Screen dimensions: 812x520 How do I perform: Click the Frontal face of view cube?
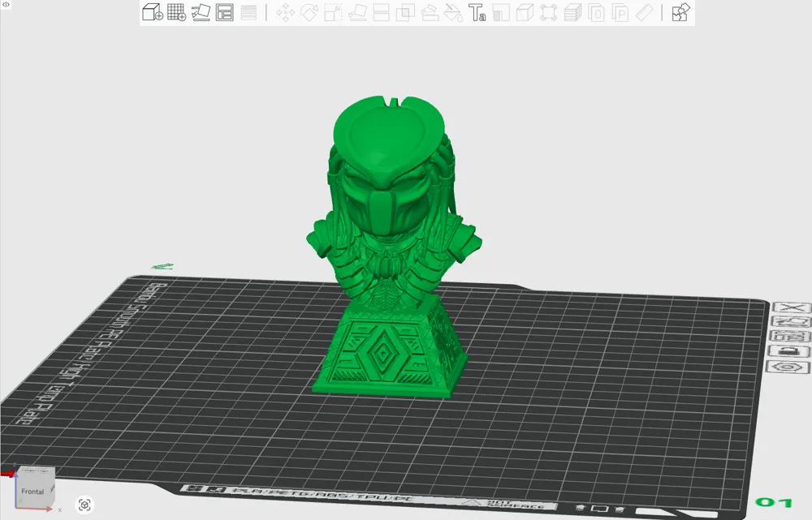[32, 492]
